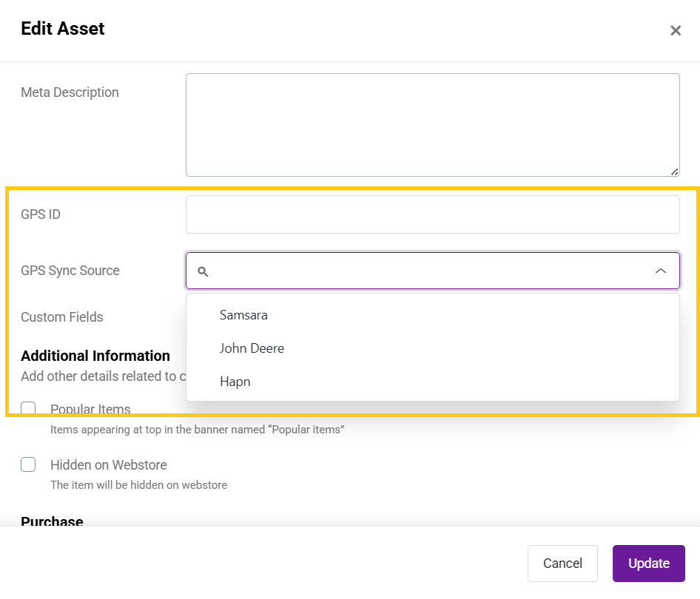This screenshot has width=700, height=599.
Task: Click the Hidden on Webstore label text
Action: pos(108,465)
